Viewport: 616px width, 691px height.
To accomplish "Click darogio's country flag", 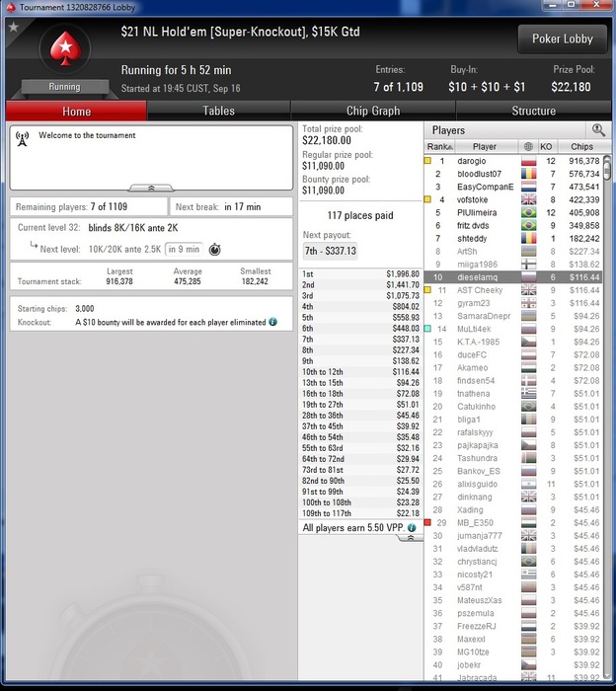I will [528, 161].
